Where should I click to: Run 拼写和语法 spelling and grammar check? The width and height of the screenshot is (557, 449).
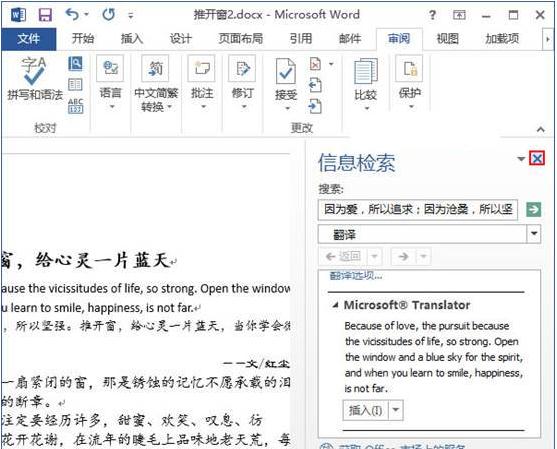tap(35, 79)
